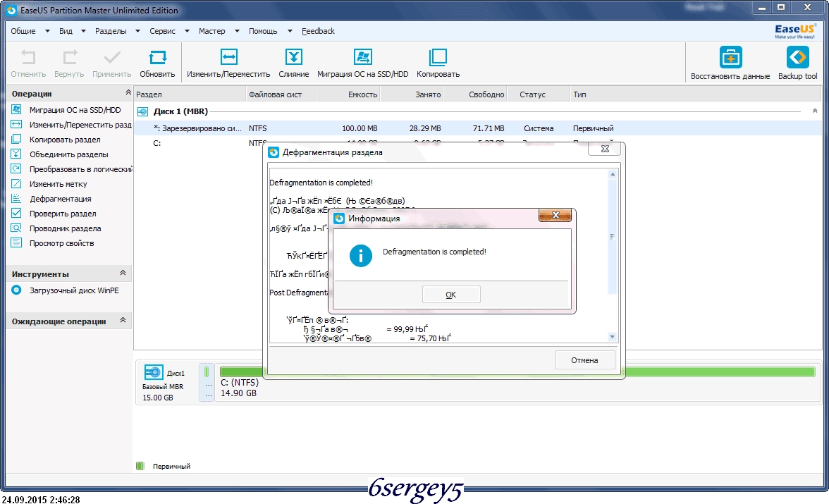
Task: Click the Емкость column header
Action: click(x=349, y=94)
